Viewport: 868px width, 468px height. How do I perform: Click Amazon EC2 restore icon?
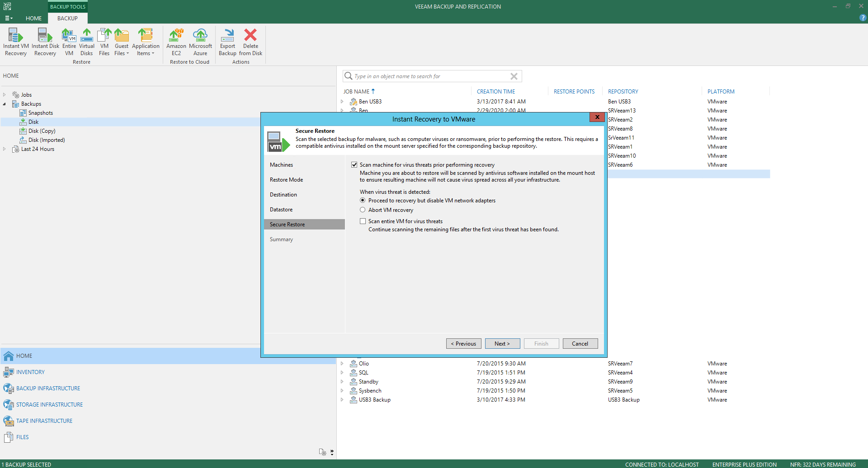[x=176, y=42]
